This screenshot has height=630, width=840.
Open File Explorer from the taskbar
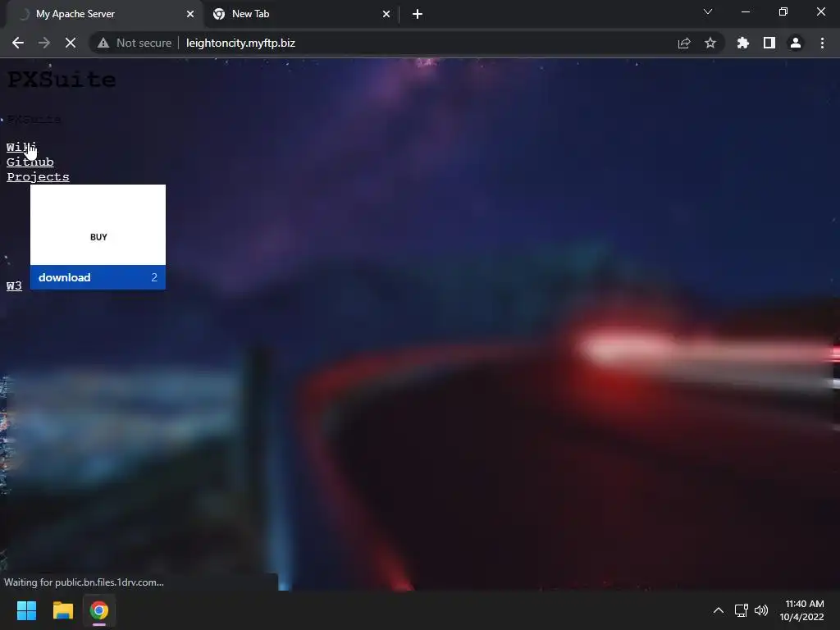tap(62, 610)
